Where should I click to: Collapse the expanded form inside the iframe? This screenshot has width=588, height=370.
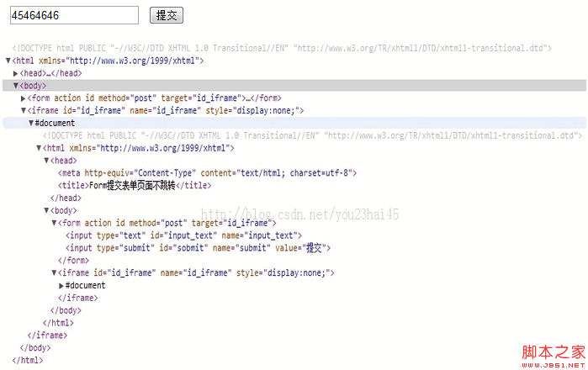coord(54,224)
